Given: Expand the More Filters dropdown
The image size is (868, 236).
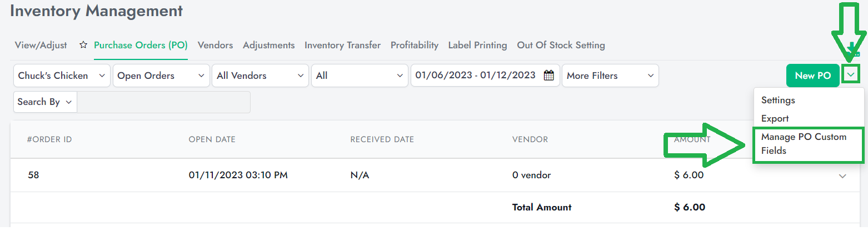Looking at the screenshot, I should [x=610, y=76].
